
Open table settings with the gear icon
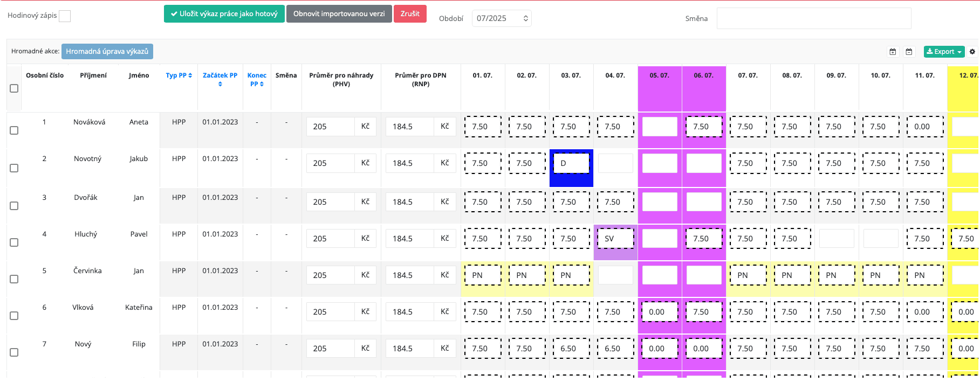click(972, 52)
